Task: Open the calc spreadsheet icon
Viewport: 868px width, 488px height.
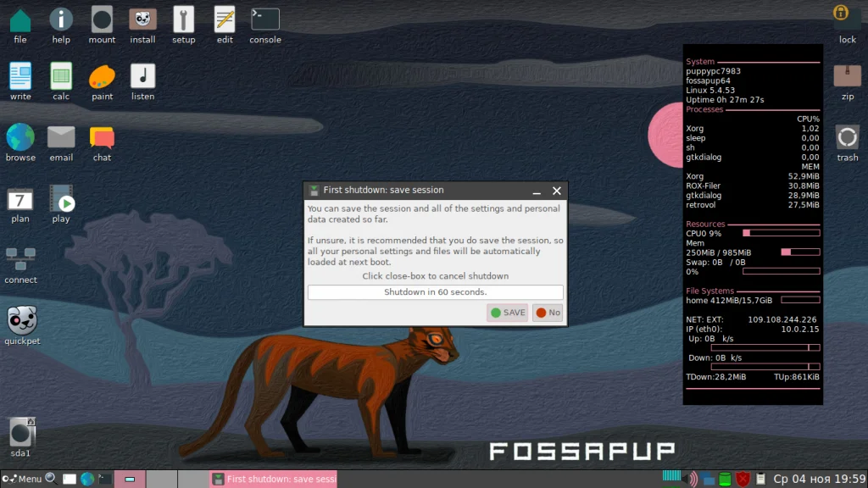Action: point(60,76)
